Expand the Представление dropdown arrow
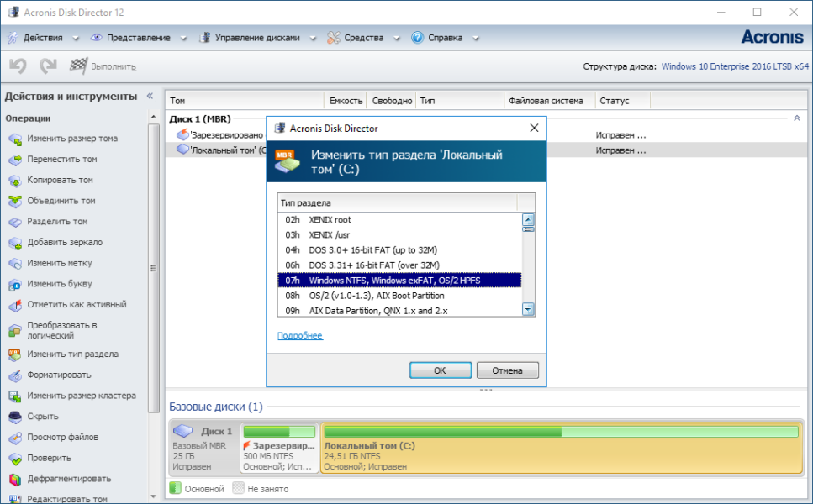 [x=183, y=38]
